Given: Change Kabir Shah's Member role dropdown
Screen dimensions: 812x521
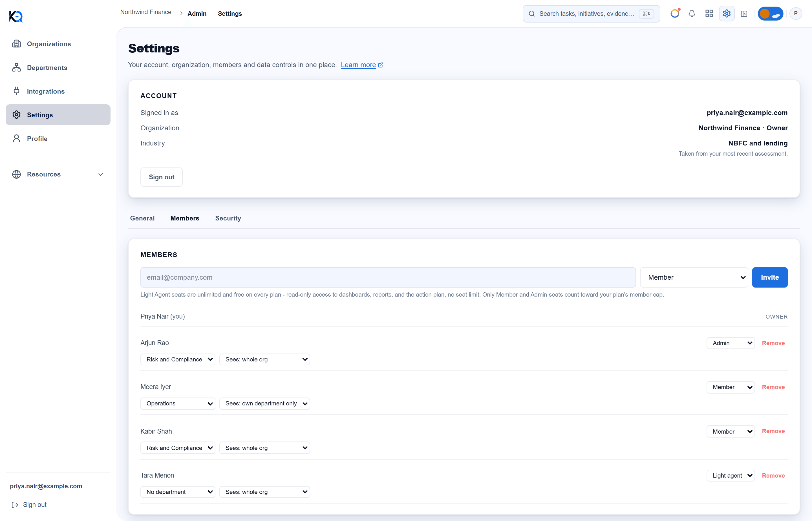Looking at the screenshot, I should [x=731, y=431].
